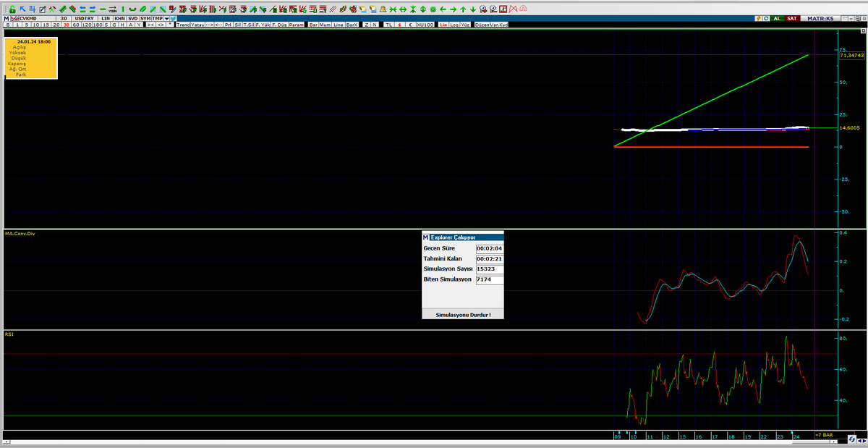Image resolution: width=868 pixels, height=448 pixels.
Task: Click the T.Sil delete-all button
Action: [x=250, y=25]
